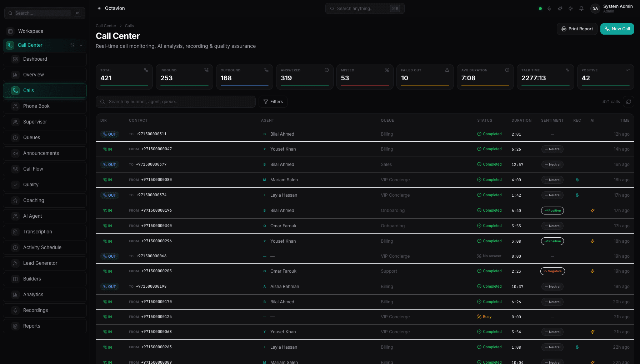Click the Octavion logo icon
Viewport: 640px width, 364px height.
click(x=99, y=8)
